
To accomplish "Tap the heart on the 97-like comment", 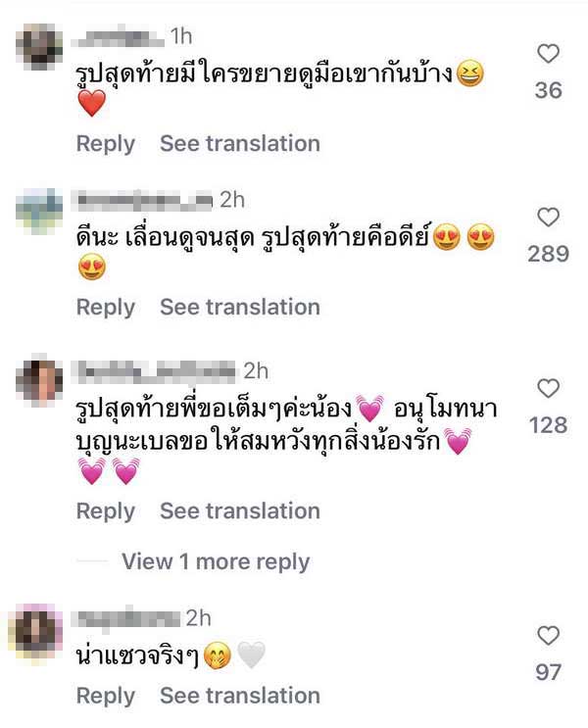I will click(548, 636).
